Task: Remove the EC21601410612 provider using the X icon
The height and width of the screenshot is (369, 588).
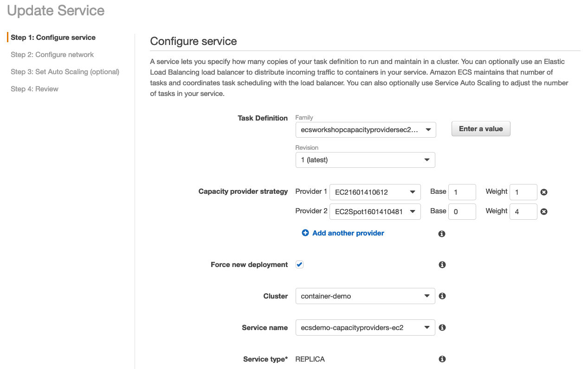Action: pos(543,191)
